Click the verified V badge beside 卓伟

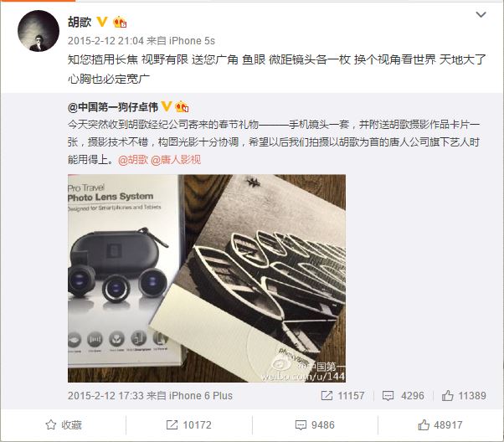[167, 106]
